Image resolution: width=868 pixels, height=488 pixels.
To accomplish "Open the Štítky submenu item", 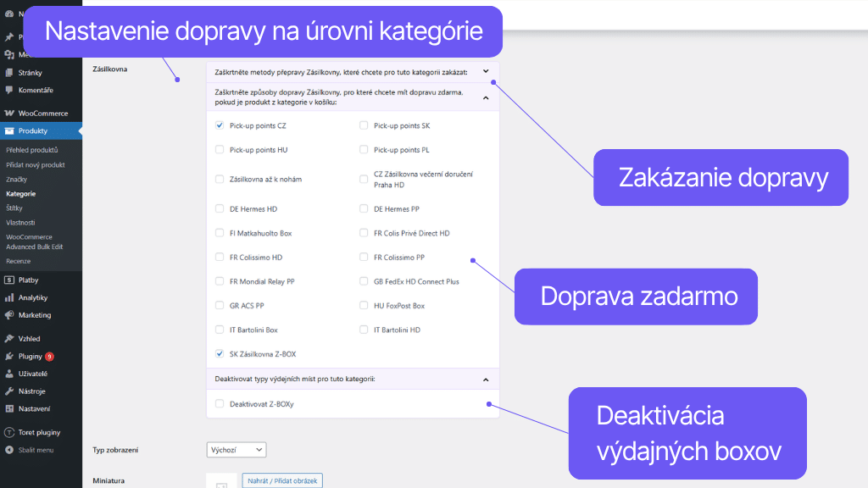I will pyautogui.click(x=14, y=208).
